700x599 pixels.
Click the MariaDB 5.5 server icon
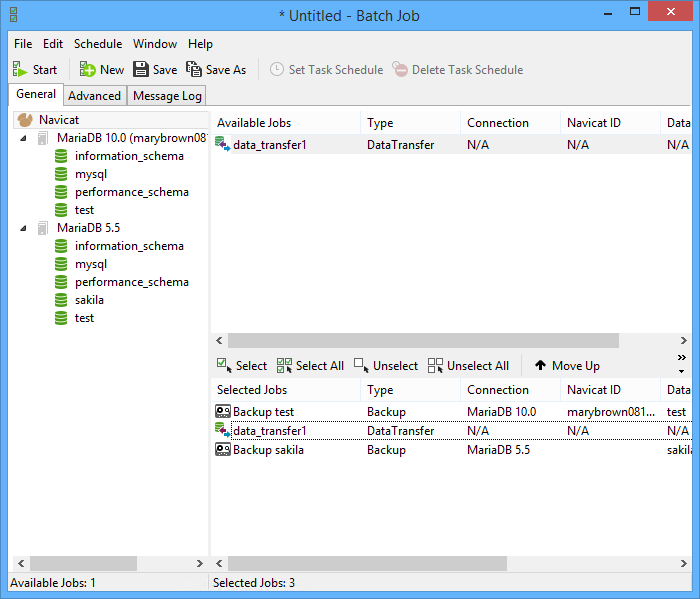tap(42, 228)
